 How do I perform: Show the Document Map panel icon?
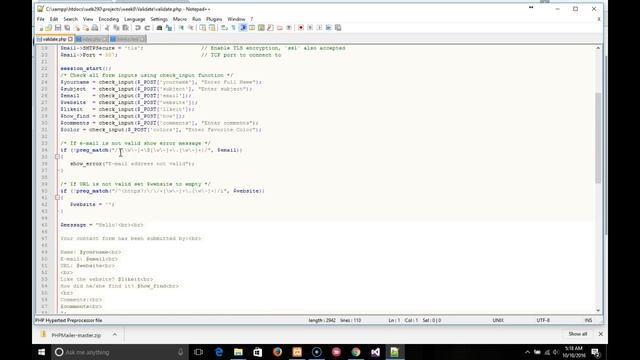(261, 28)
